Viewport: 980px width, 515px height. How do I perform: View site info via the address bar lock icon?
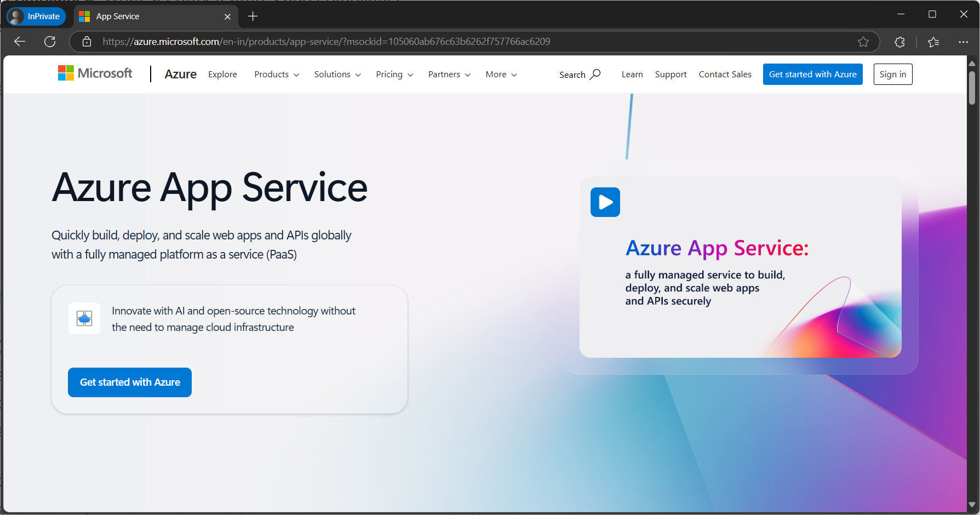coord(87,42)
